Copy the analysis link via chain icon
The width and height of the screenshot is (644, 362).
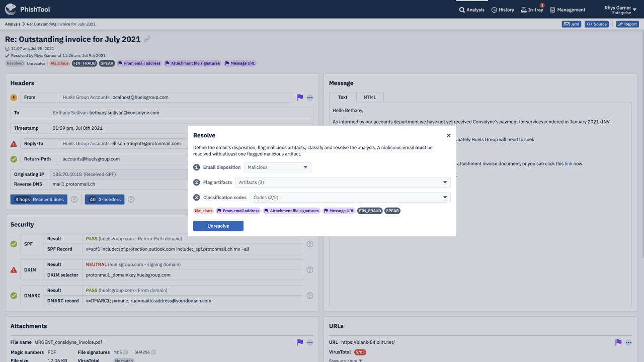click(147, 39)
